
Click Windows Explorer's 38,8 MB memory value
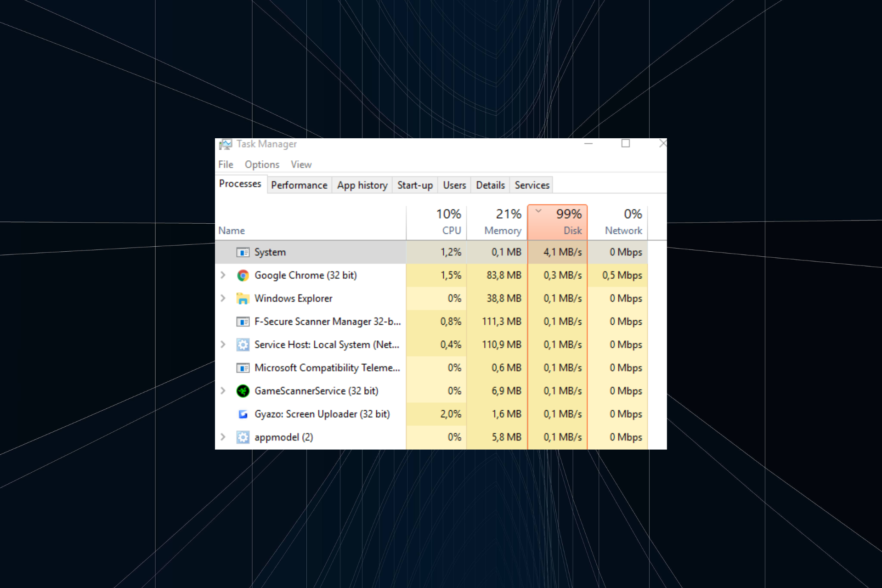504,298
